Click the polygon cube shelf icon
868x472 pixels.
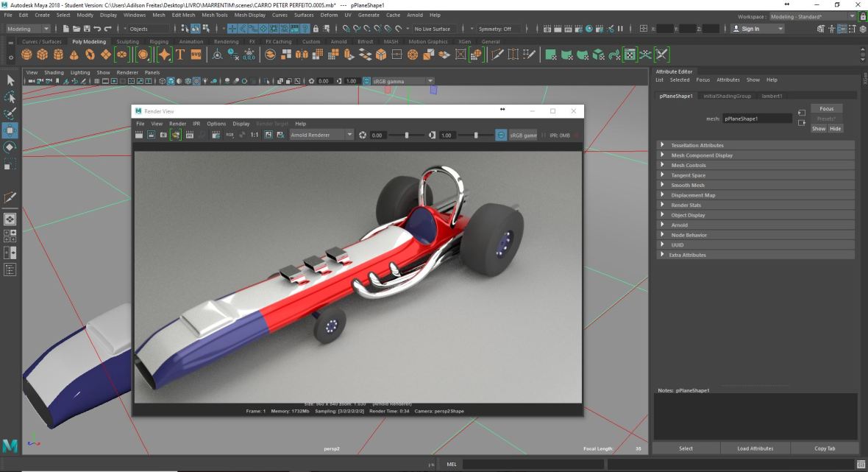click(x=43, y=55)
